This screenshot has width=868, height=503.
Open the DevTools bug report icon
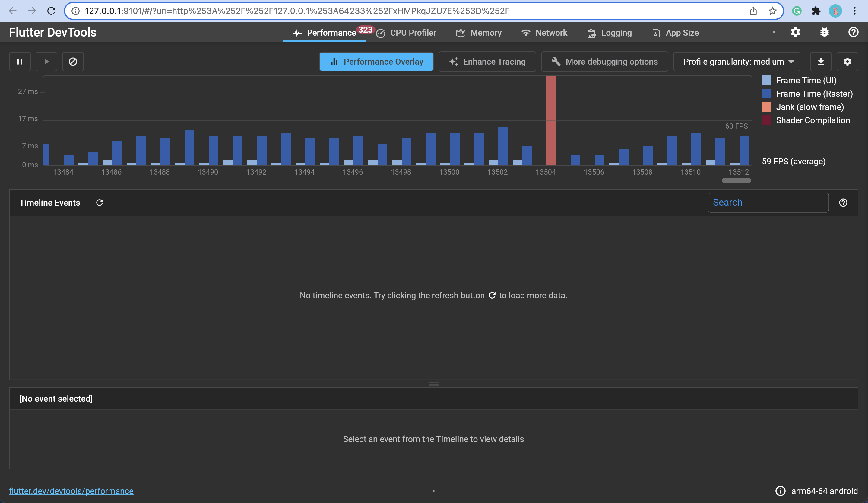[x=824, y=32]
